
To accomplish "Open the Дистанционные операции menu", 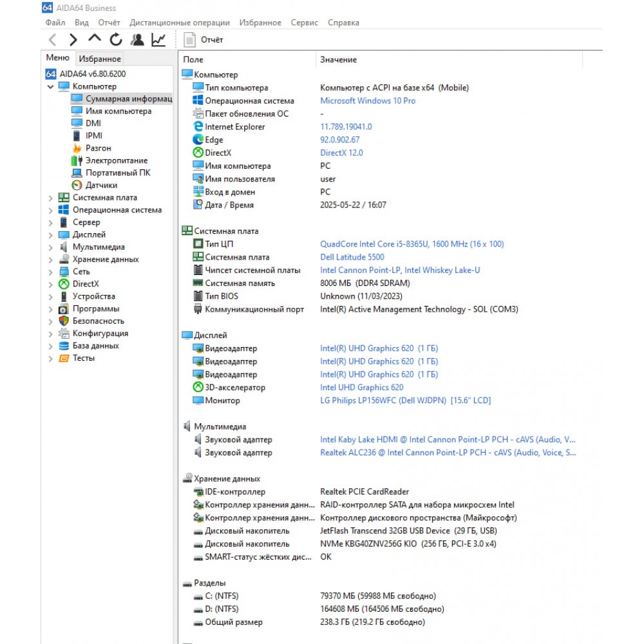I will (x=180, y=23).
